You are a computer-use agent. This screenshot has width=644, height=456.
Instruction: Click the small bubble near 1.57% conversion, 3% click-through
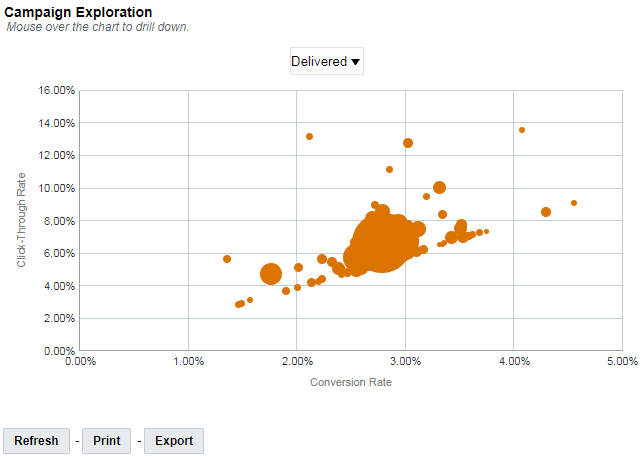(x=250, y=300)
